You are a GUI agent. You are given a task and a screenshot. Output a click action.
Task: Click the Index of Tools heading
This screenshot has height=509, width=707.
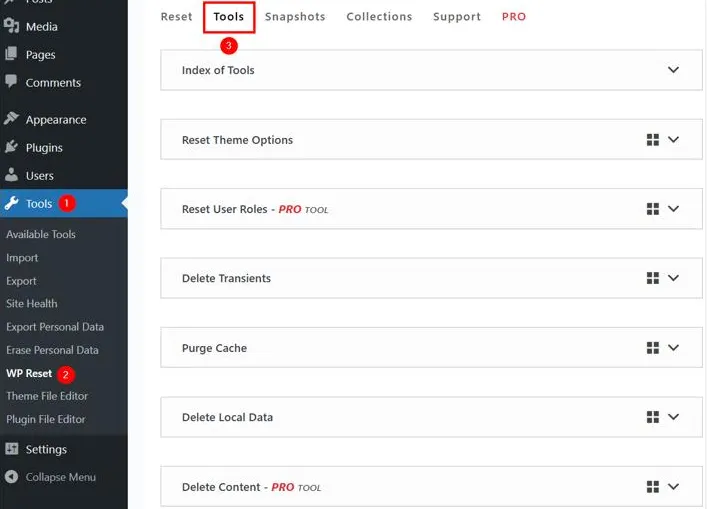pyautogui.click(x=218, y=70)
